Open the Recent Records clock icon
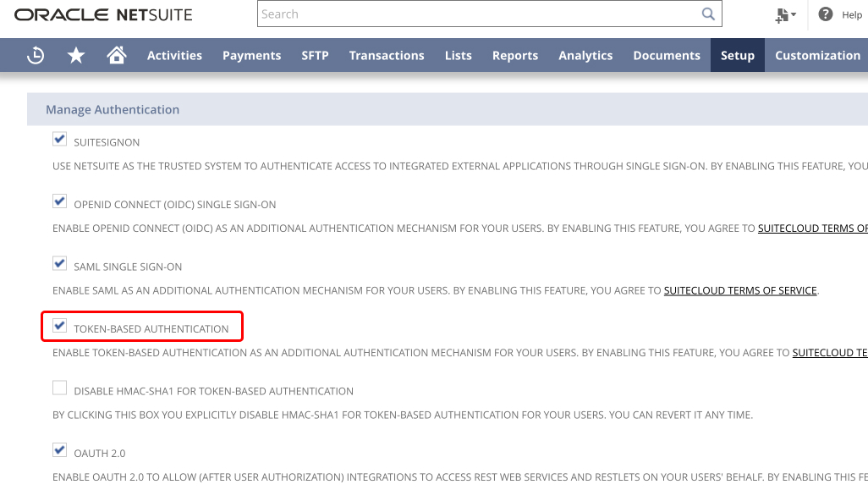This screenshot has height=501, width=868. pyautogui.click(x=35, y=55)
